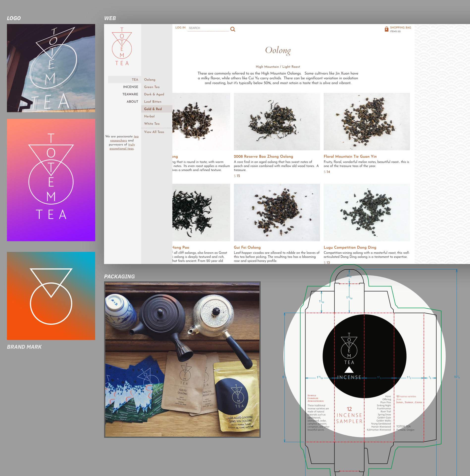Image resolution: width=470 pixels, height=476 pixels.
Task: Click the pink-purple gradient logo card
Action: pyautogui.click(x=51, y=180)
